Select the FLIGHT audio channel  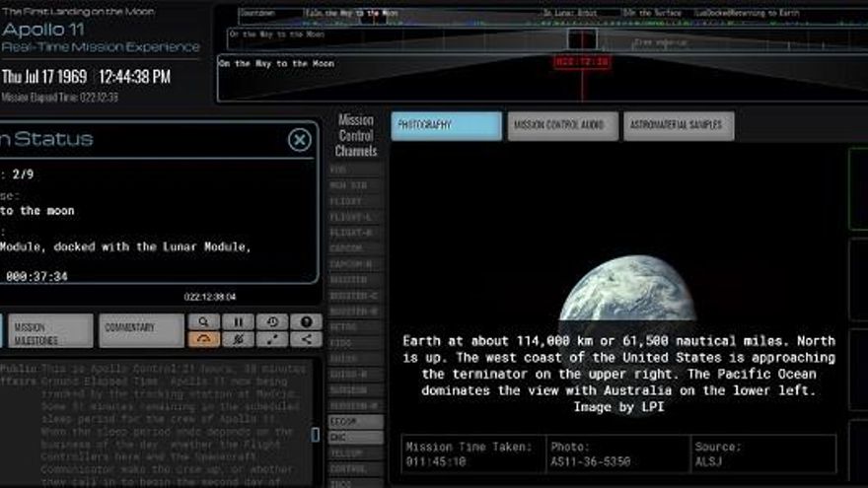tap(355, 201)
